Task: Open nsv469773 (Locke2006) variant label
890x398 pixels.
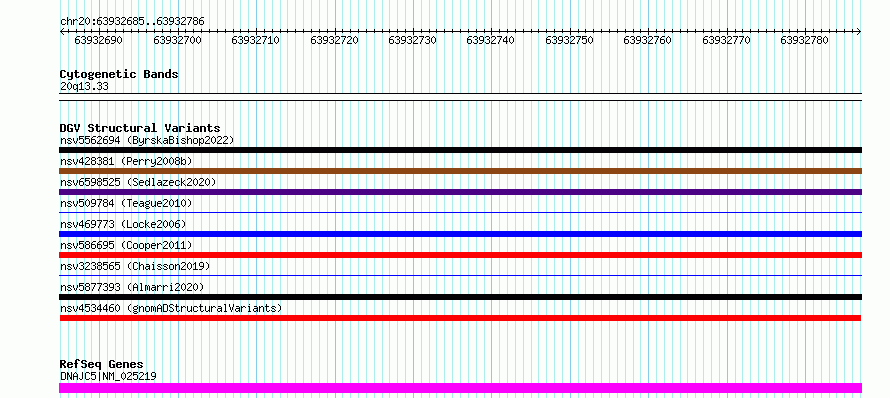Action: pyautogui.click(x=123, y=224)
